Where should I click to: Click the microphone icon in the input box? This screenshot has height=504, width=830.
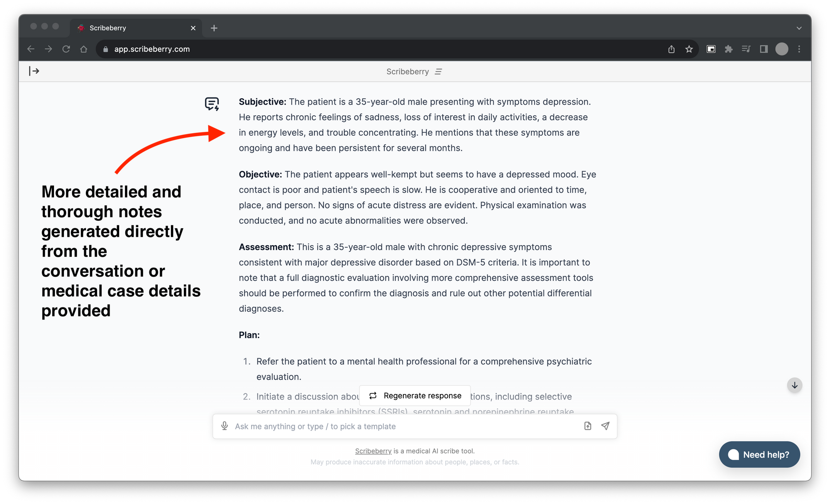pyautogui.click(x=225, y=426)
